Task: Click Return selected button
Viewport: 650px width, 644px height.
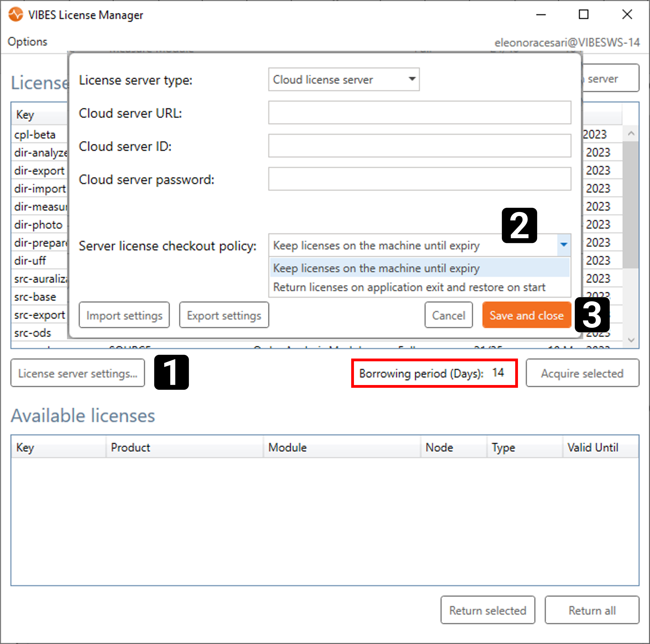Action: 487,610
